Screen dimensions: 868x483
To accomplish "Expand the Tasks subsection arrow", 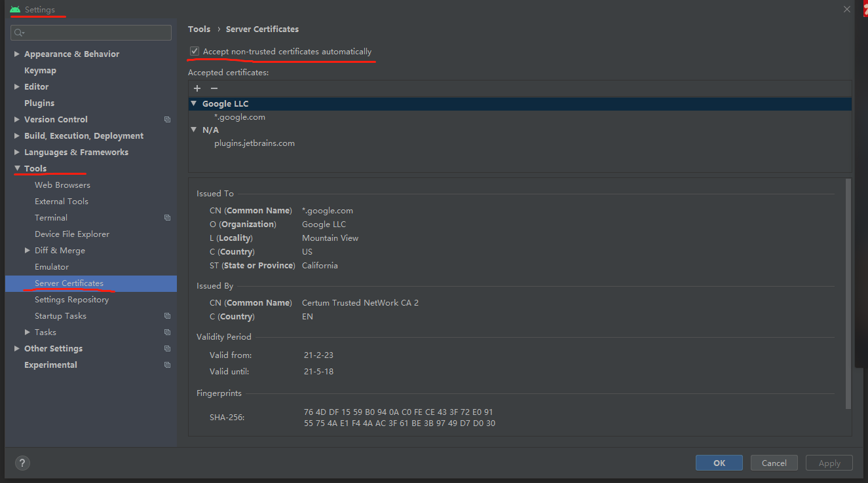I will click(x=28, y=332).
